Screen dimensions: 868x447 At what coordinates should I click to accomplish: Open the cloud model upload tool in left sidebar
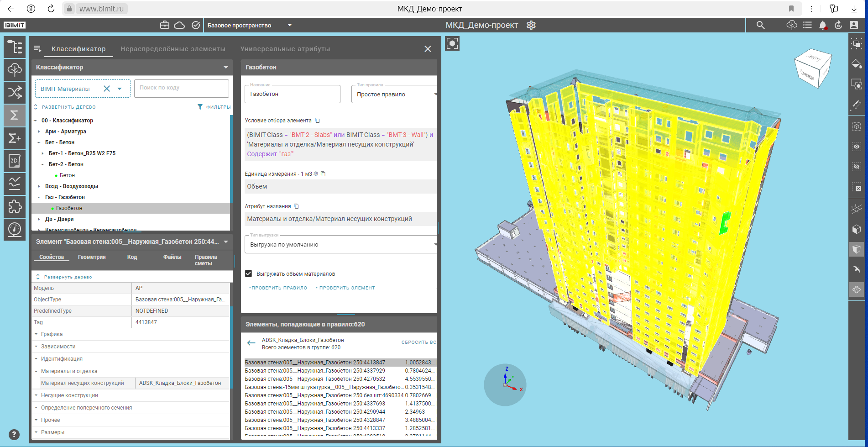[x=15, y=69]
